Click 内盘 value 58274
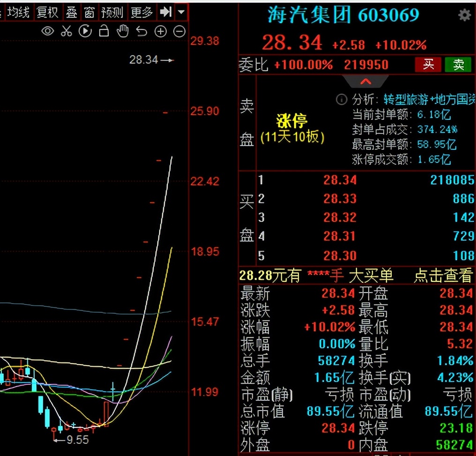This screenshot has height=456, width=476. coord(454,445)
